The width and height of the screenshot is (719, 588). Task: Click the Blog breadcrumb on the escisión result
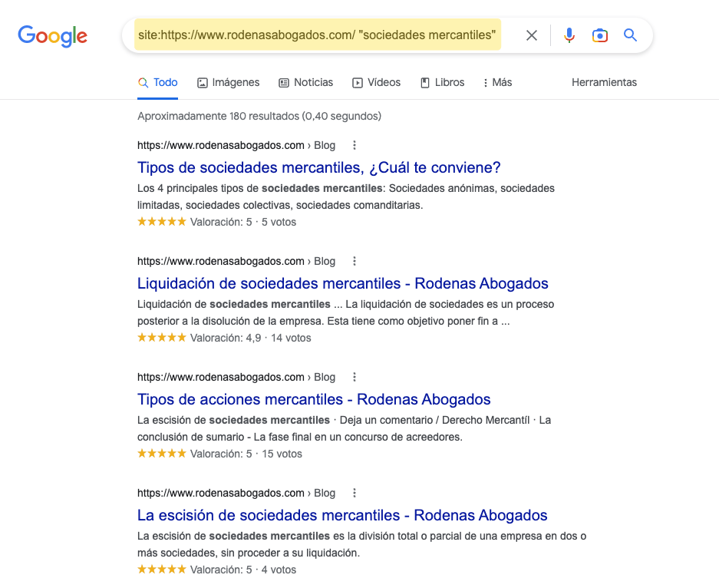(x=324, y=493)
